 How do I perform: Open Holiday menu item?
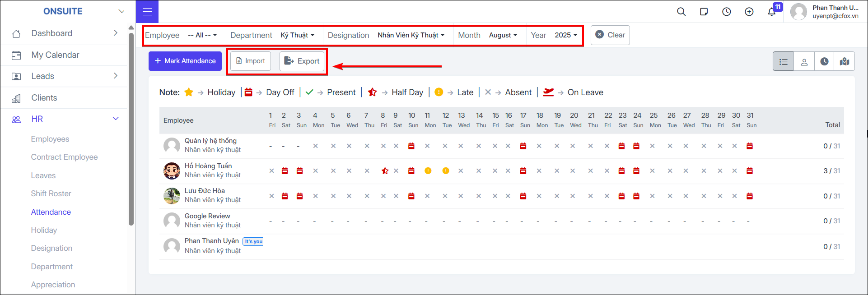click(x=44, y=230)
